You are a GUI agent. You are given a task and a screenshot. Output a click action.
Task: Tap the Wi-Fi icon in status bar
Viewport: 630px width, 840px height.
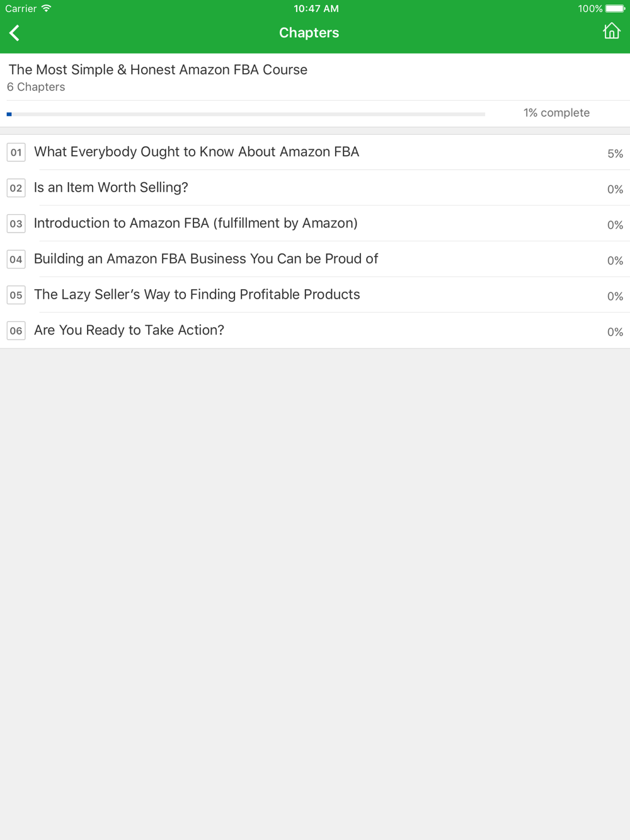pyautogui.click(x=46, y=8)
